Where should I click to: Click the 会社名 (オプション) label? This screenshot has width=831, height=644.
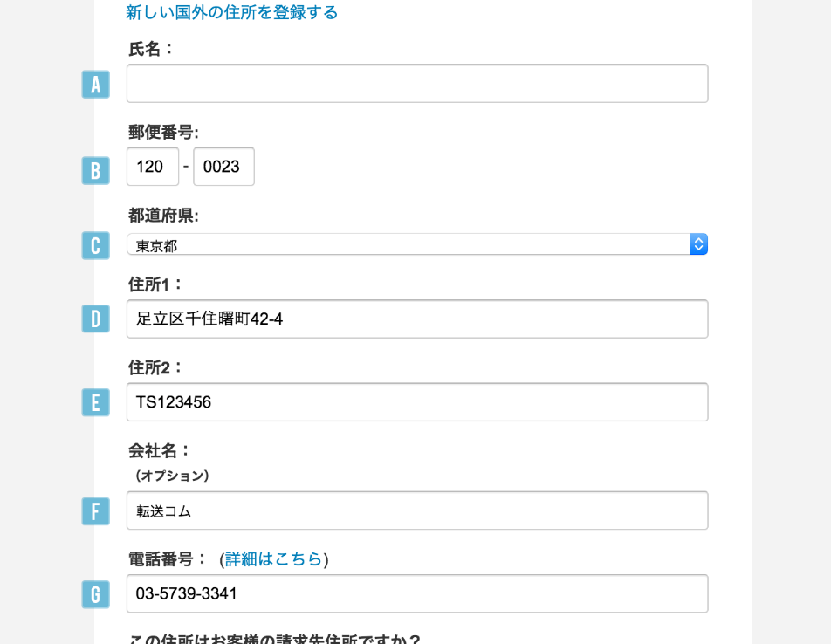[x=169, y=462]
